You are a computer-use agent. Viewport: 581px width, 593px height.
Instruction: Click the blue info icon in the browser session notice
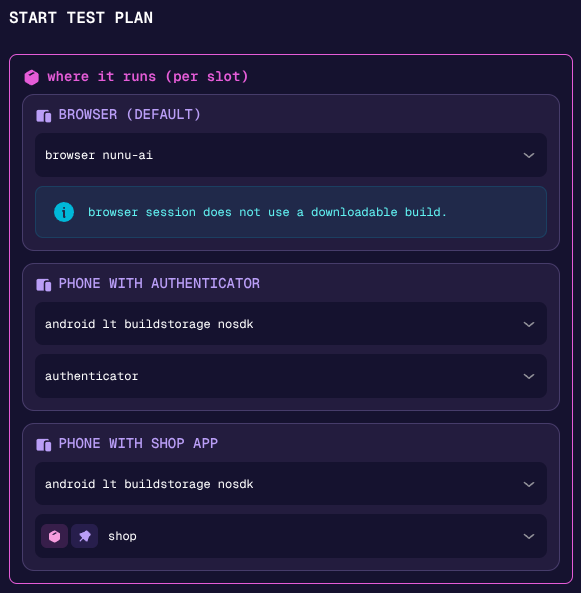coord(64,212)
